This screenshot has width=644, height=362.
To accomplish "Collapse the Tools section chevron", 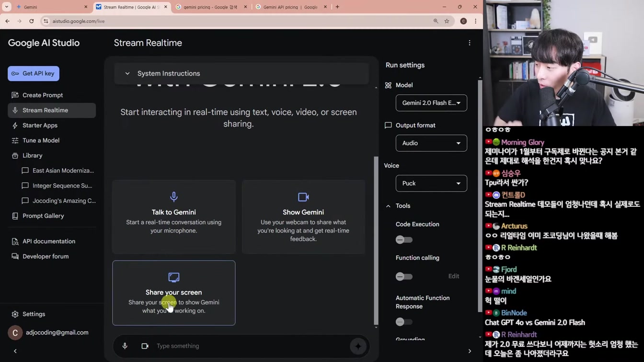I will tap(388, 206).
